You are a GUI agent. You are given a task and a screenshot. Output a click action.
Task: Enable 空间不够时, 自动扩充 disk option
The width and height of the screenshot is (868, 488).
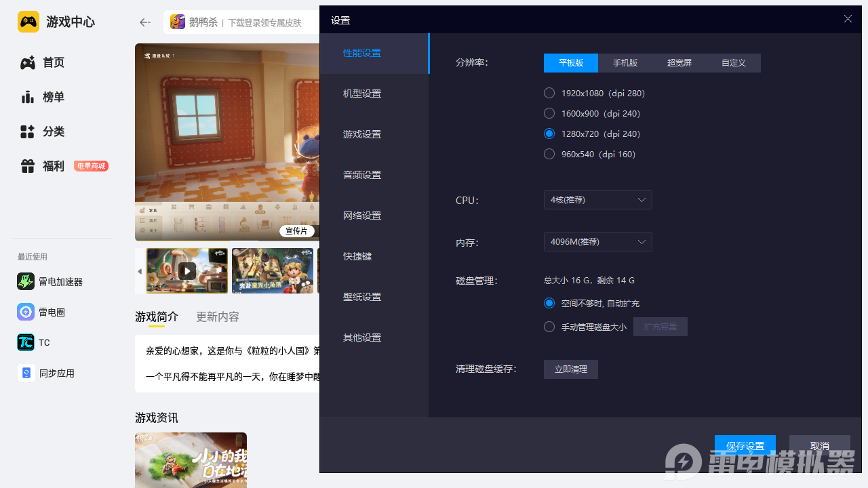pos(549,303)
